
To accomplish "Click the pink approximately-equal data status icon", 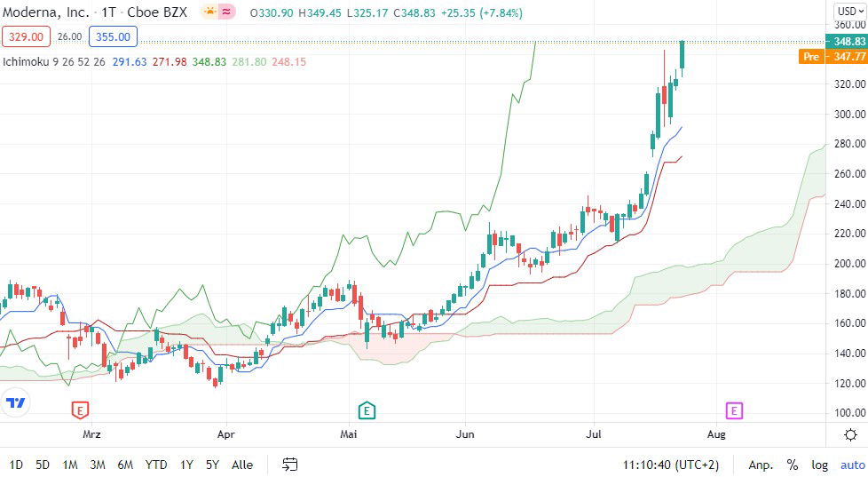I will click(x=227, y=12).
